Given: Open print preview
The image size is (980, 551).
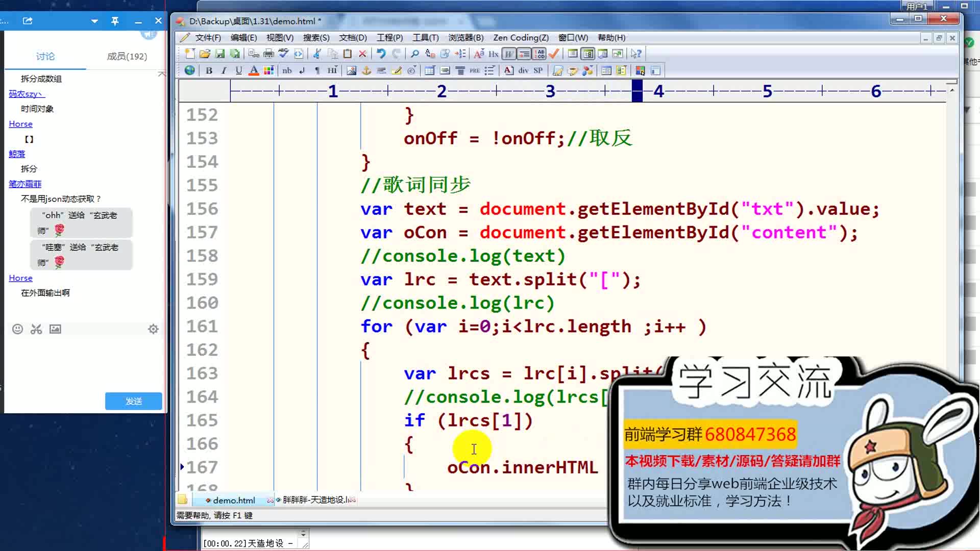Looking at the screenshot, I should [254, 54].
